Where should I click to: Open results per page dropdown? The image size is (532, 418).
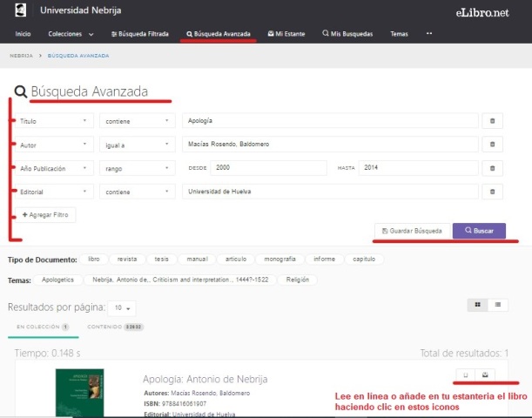[122, 308]
